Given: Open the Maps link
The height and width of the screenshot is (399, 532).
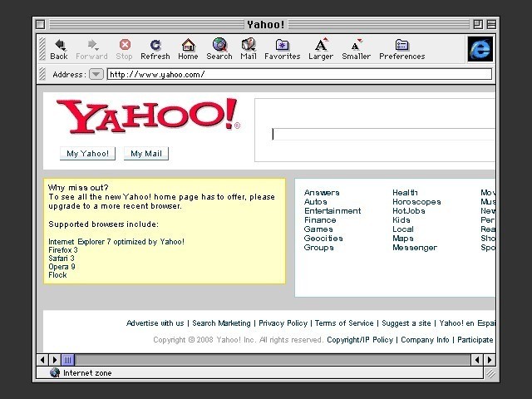Looking at the screenshot, I should 403,239.
